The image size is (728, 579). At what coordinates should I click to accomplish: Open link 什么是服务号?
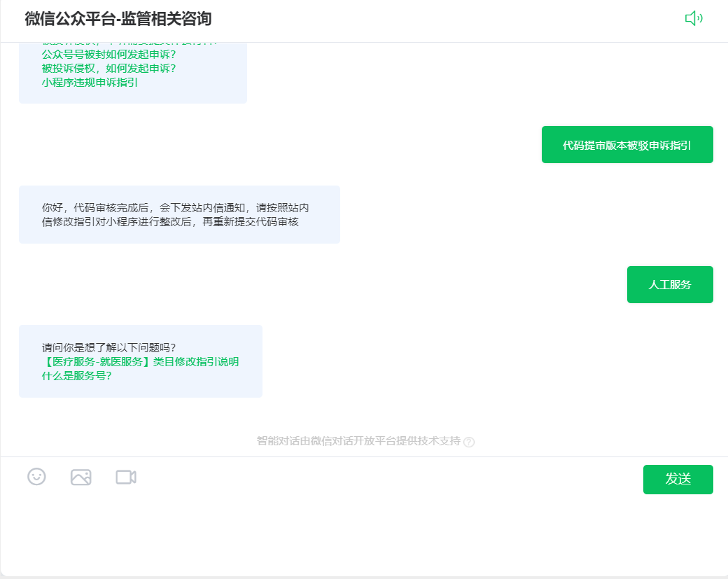point(76,376)
